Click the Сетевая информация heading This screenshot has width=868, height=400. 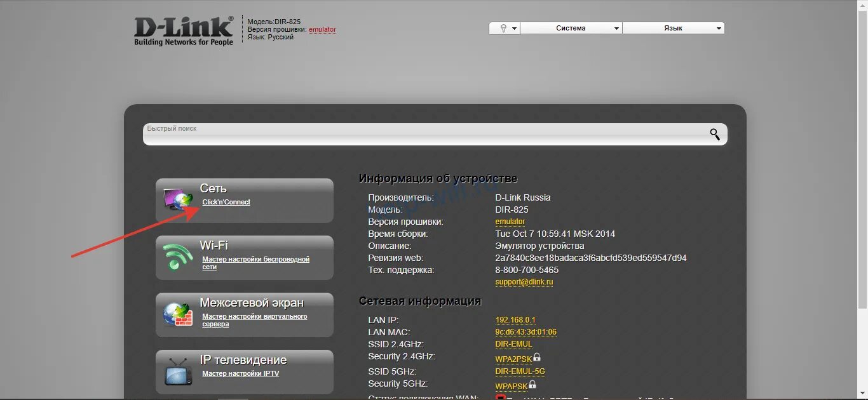click(x=420, y=301)
